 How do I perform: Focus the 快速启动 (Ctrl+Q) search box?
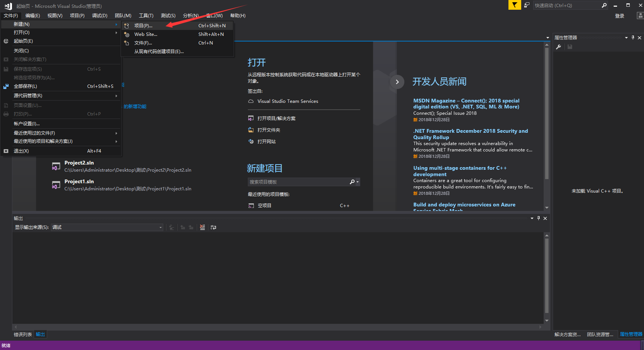click(x=566, y=5)
